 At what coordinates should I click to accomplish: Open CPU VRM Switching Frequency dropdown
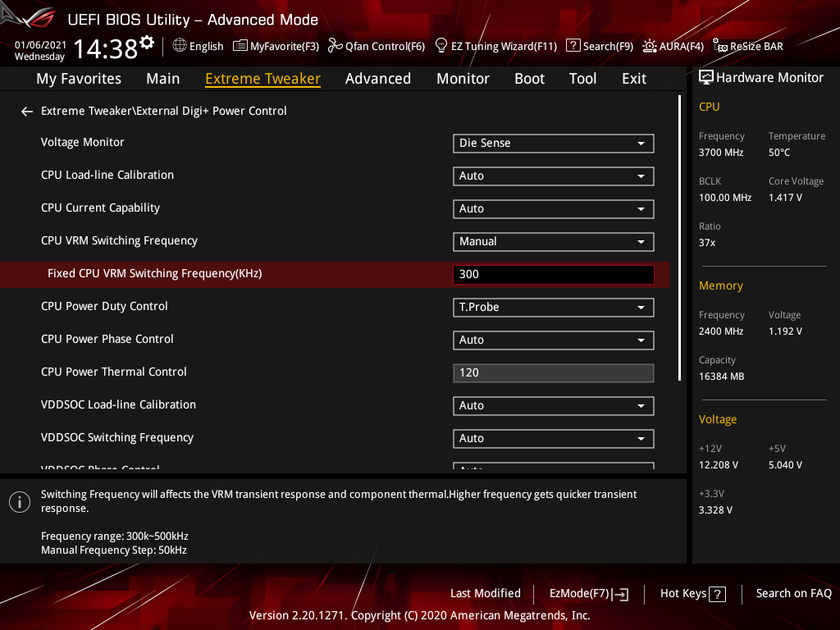(554, 242)
